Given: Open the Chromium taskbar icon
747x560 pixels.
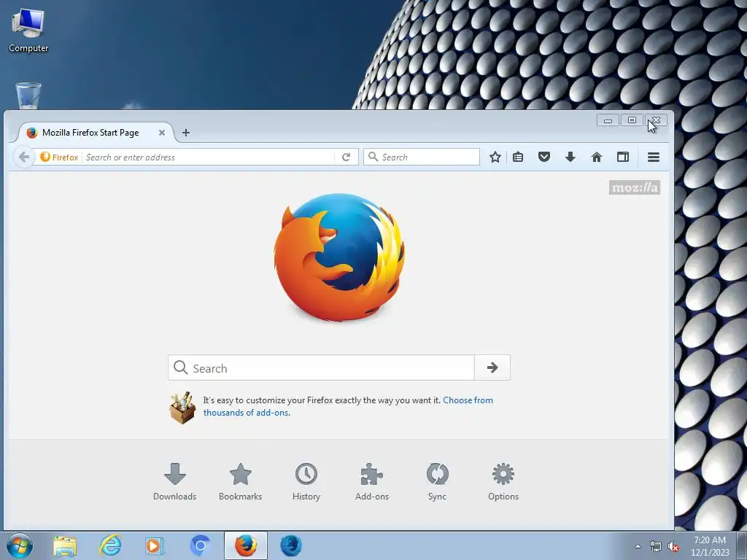Looking at the screenshot, I should click(x=200, y=545).
